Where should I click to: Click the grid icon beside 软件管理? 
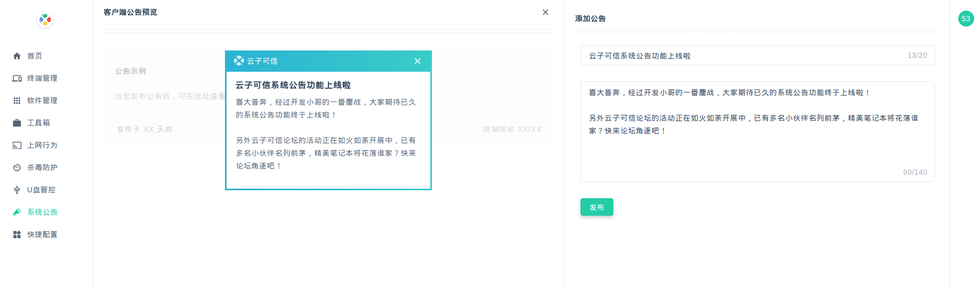[x=17, y=100]
